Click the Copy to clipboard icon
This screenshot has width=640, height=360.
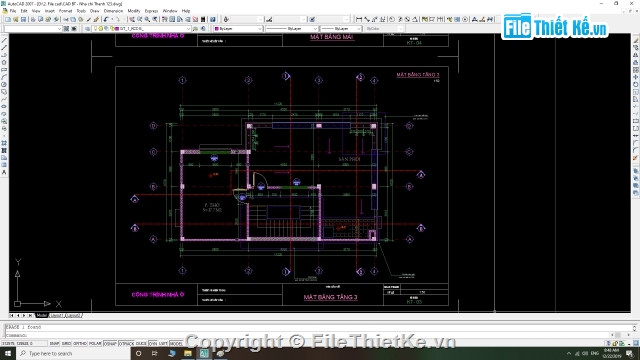coord(73,19)
